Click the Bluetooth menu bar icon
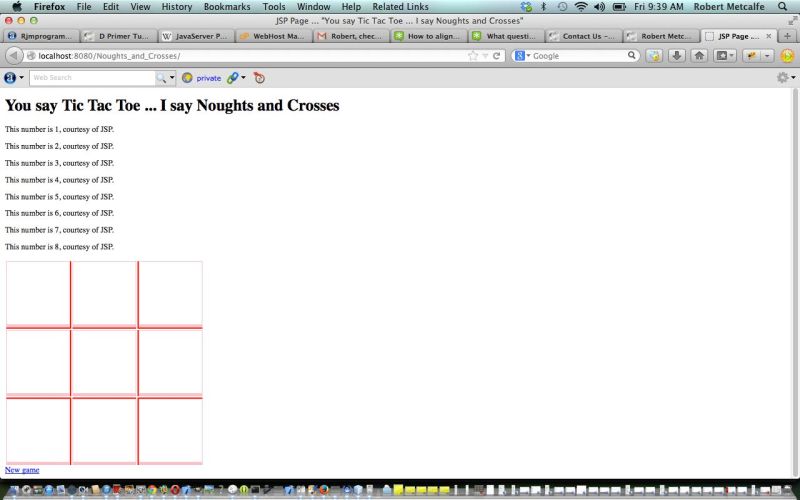800x500 pixels. [543, 7]
